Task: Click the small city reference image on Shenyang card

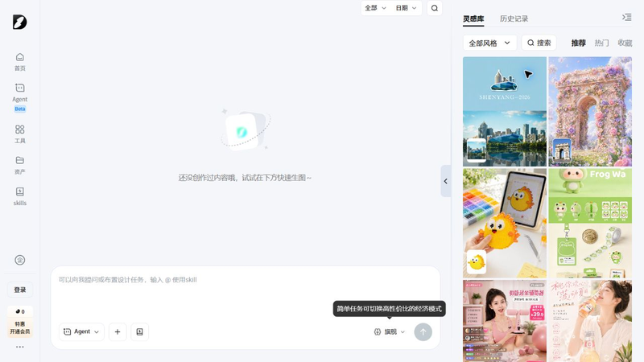Action: click(477, 150)
